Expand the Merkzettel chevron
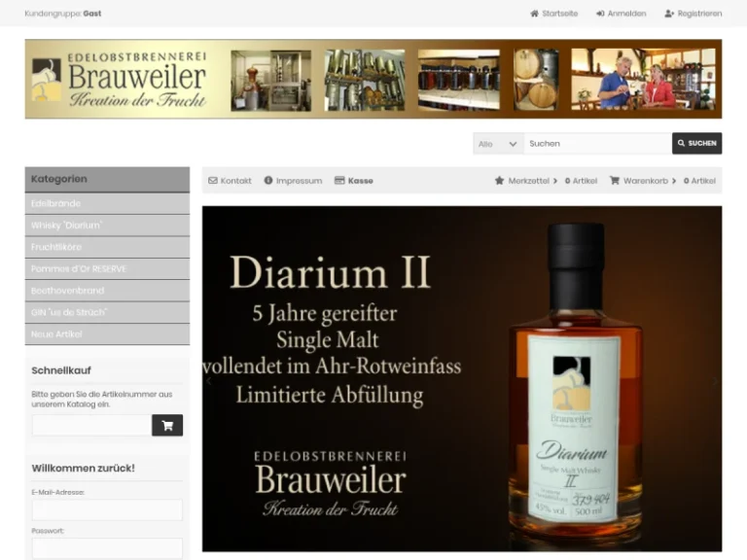The image size is (747, 560). [555, 181]
